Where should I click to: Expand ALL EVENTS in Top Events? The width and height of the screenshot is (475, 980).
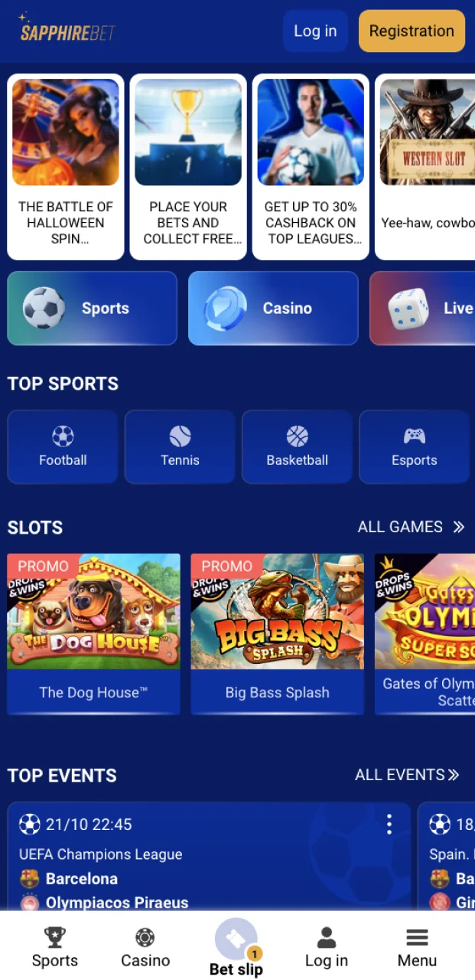(x=407, y=775)
